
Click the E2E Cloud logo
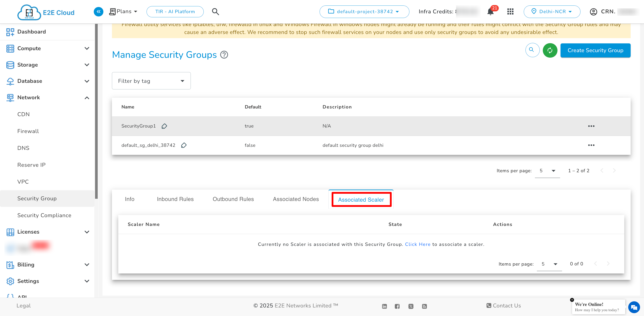45,12
